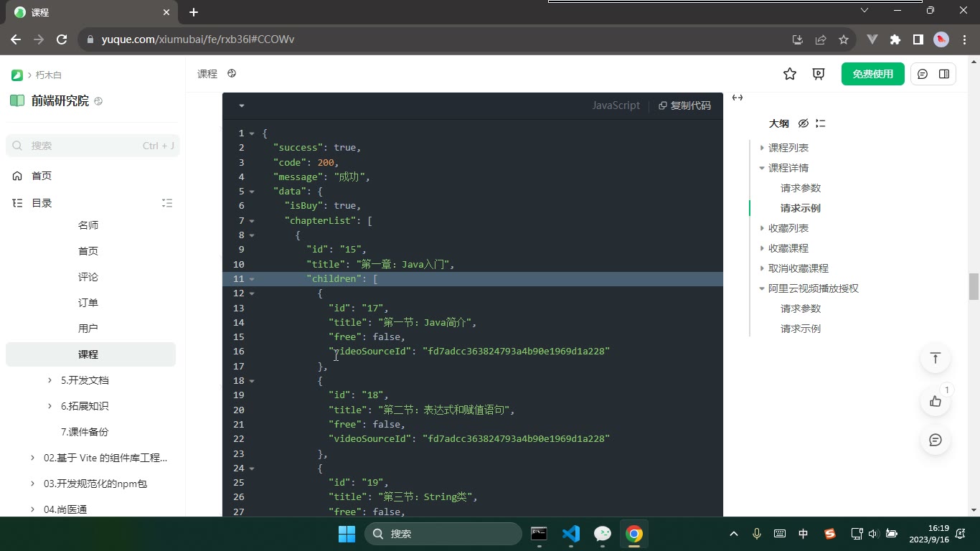980x551 pixels.
Task: Toggle the directory collapse icon beside 目录
Action: pyautogui.click(x=167, y=203)
